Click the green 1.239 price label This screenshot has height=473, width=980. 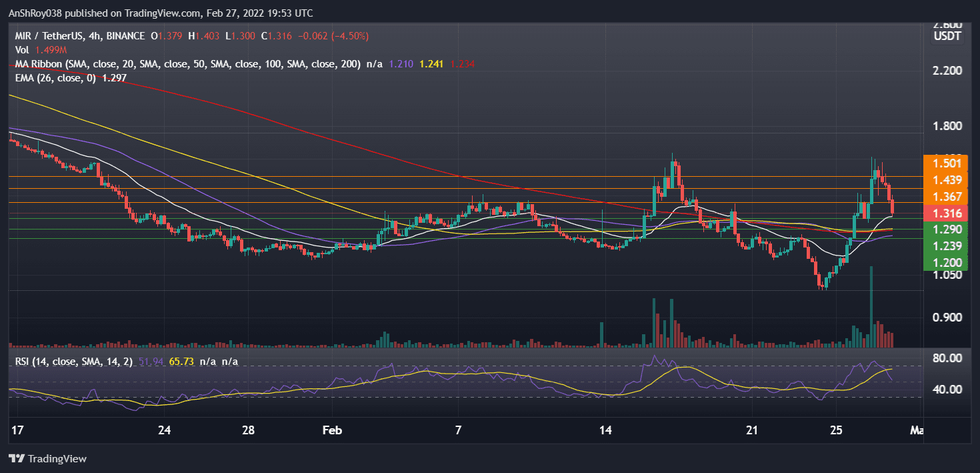[x=947, y=246]
